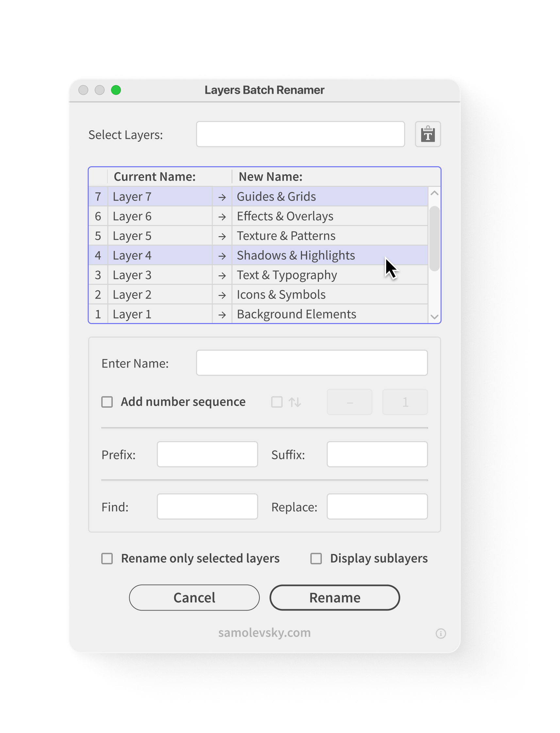Click the layer list scrollbar thumb

click(434, 238)
